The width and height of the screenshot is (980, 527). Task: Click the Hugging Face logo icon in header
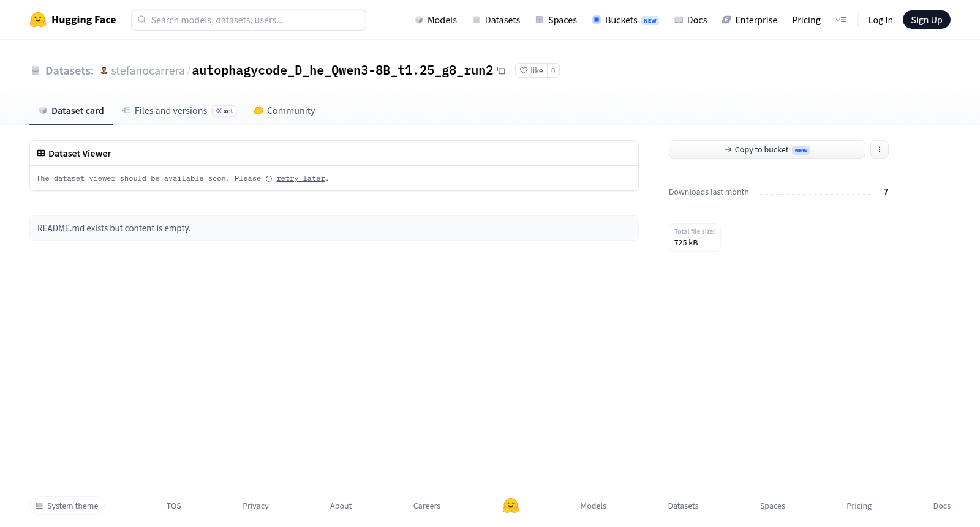coord(38,20)
